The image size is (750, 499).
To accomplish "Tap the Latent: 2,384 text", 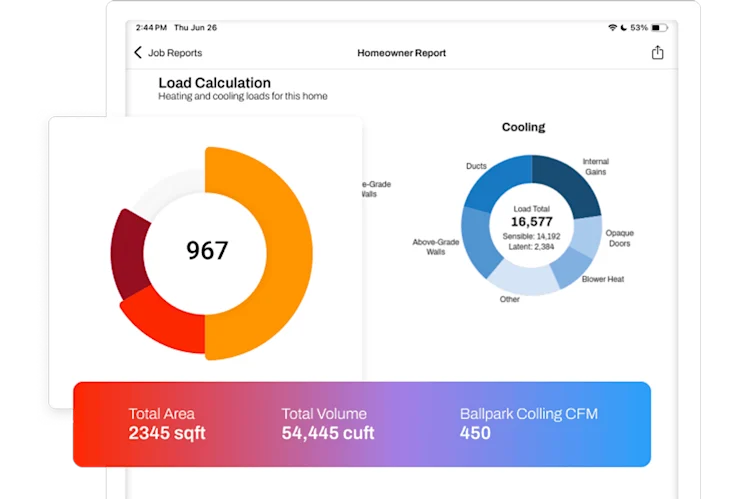I will click(x=531, y=247).
